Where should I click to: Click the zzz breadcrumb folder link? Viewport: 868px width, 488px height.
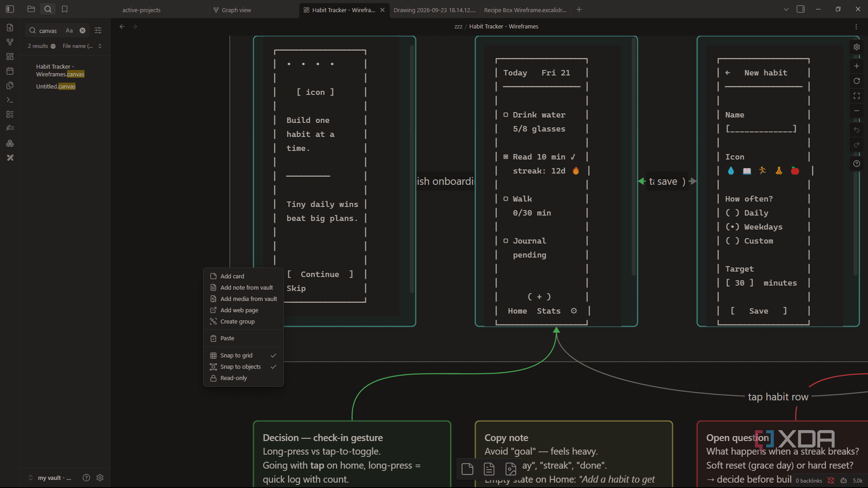(458, 26)
